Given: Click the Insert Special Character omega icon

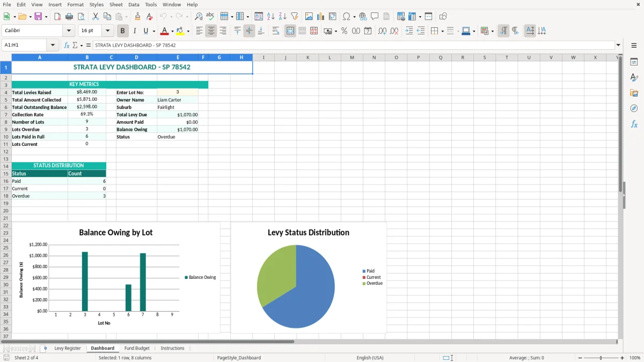Looking at the screenshot, I should pos(346,17).
